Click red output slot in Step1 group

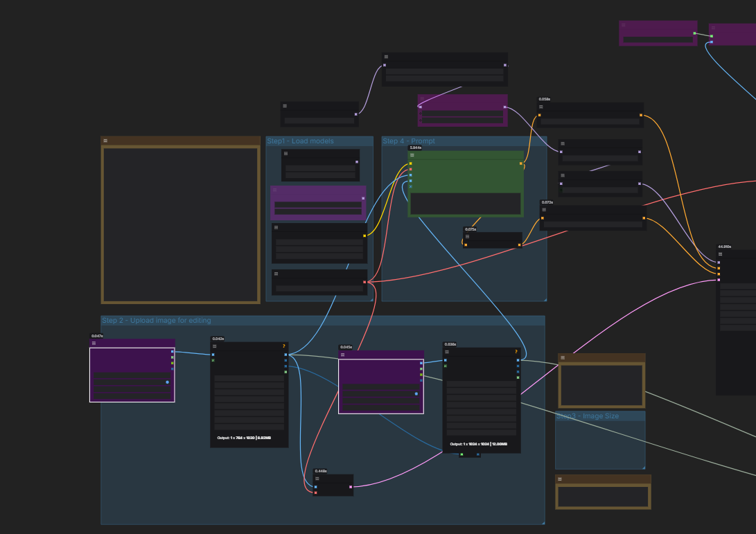[x=364, y=282]
